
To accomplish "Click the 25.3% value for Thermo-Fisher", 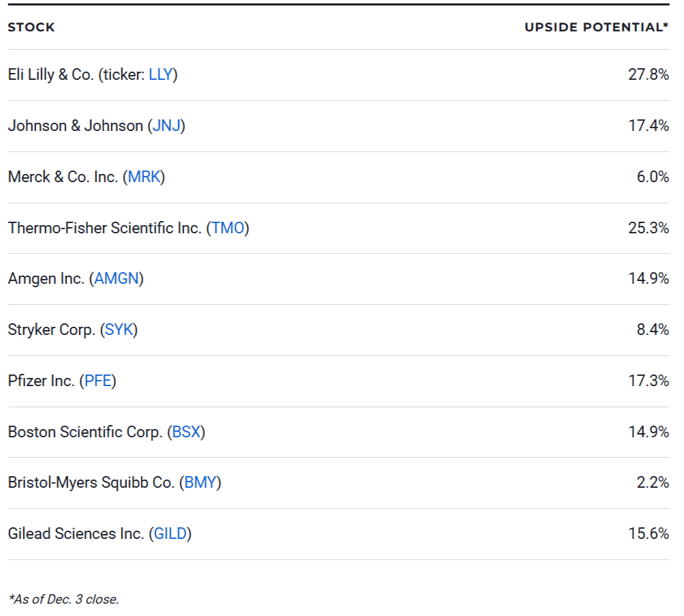I will click(x=648, y=228).
